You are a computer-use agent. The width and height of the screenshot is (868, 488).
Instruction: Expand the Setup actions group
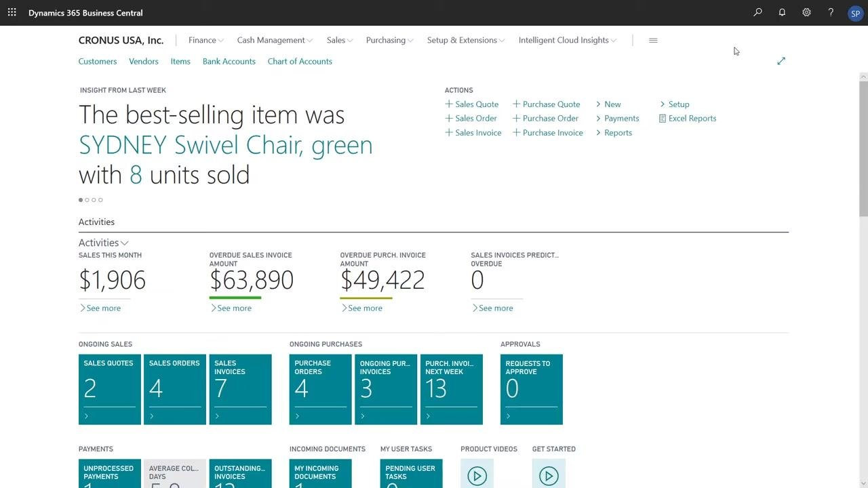pyautogui.click(x=675, y=104)
